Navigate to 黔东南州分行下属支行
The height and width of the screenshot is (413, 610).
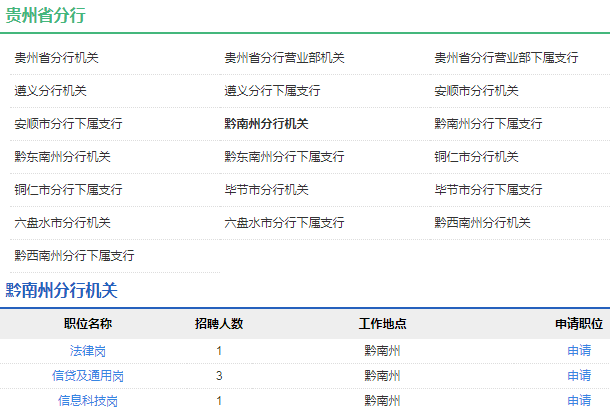284,157
